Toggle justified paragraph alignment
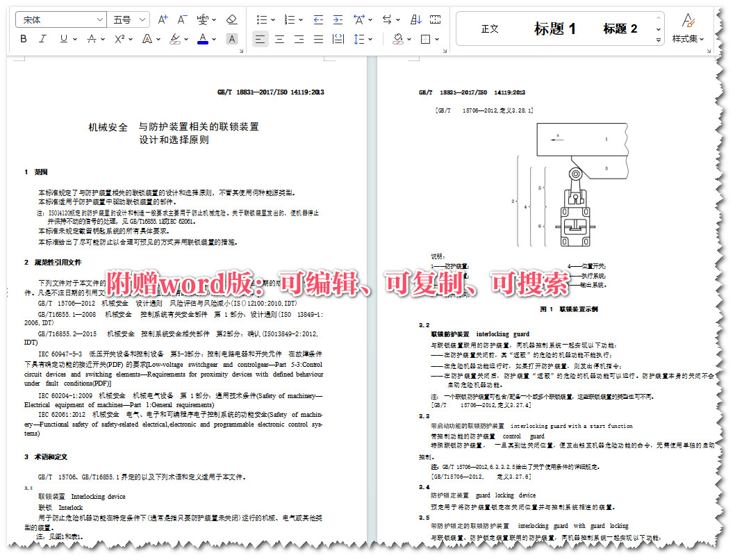735x560 pixels. 317,39
